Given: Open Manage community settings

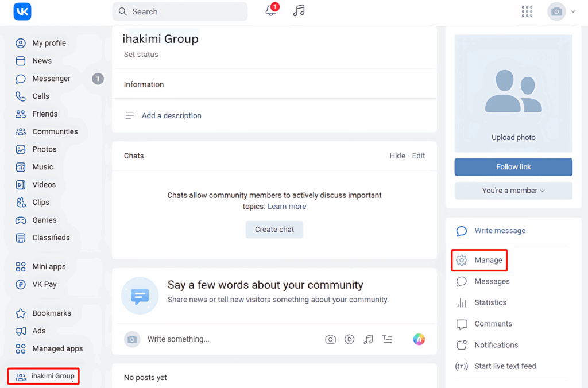Looking at the screenshot, I should pos(488,260).
